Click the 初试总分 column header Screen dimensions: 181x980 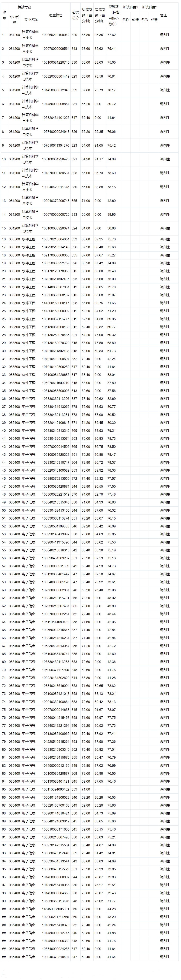coord(76,15)
